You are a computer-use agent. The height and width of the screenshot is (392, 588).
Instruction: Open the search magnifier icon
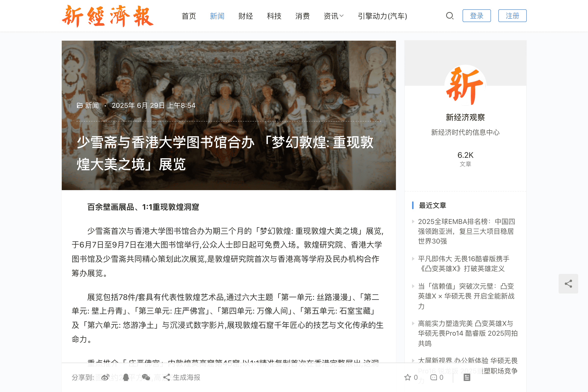[450, 16]
